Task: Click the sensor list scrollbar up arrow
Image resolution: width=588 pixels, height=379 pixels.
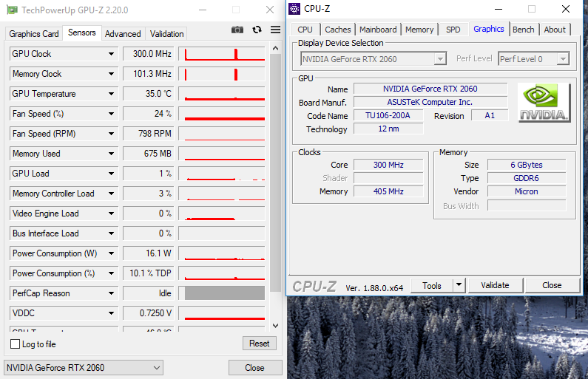Action: coord(275,48)
